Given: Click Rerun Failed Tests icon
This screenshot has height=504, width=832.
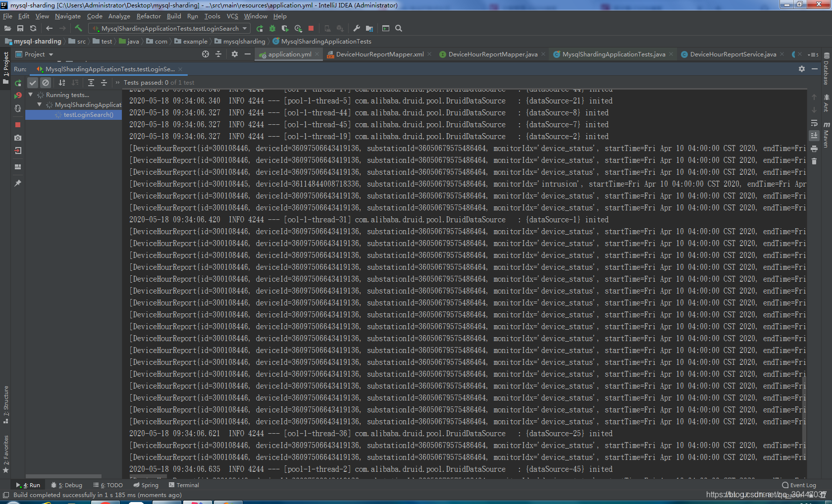Looking at the screenshot, I should [x=18, y=95].
